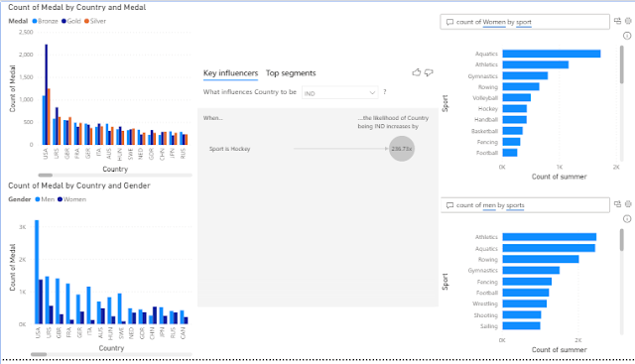Image resolution: width=635 pixels, height=364 pixels.
Task: Click the thumbs up icon in Key influencers
Action: point(417,72)
